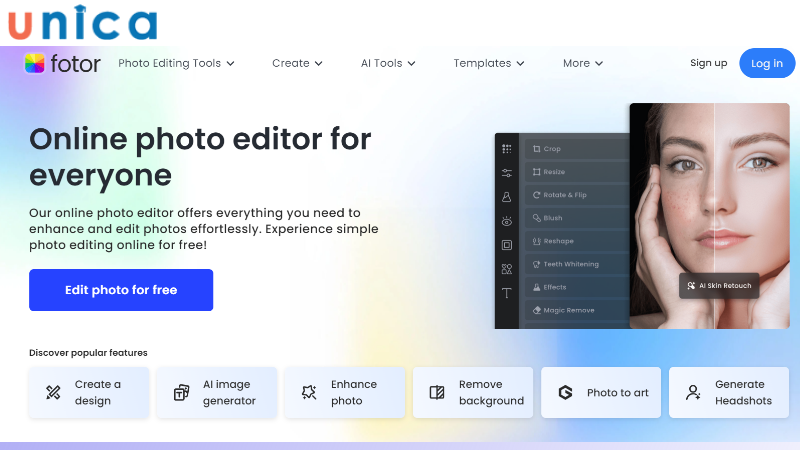The image size is (800, 450).
Task: Open the Templates menu
Action: (x=488, y=63)
